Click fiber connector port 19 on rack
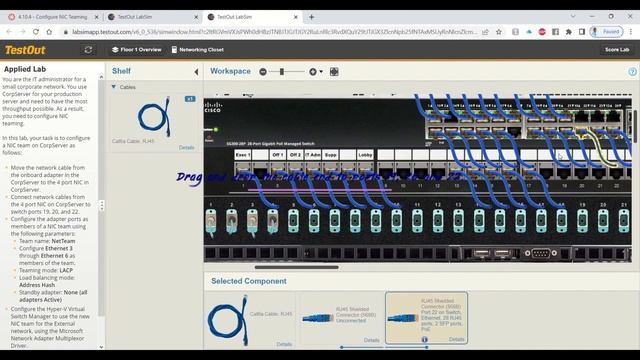Viewport: 640px width, 360px height. pyautogui.click(x=582, y=221)
